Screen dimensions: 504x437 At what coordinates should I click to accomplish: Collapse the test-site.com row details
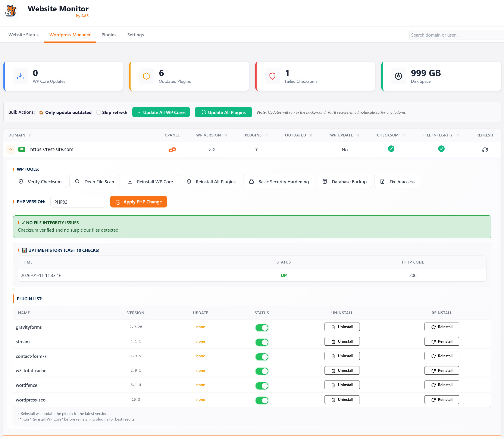[x=11, y=150]
